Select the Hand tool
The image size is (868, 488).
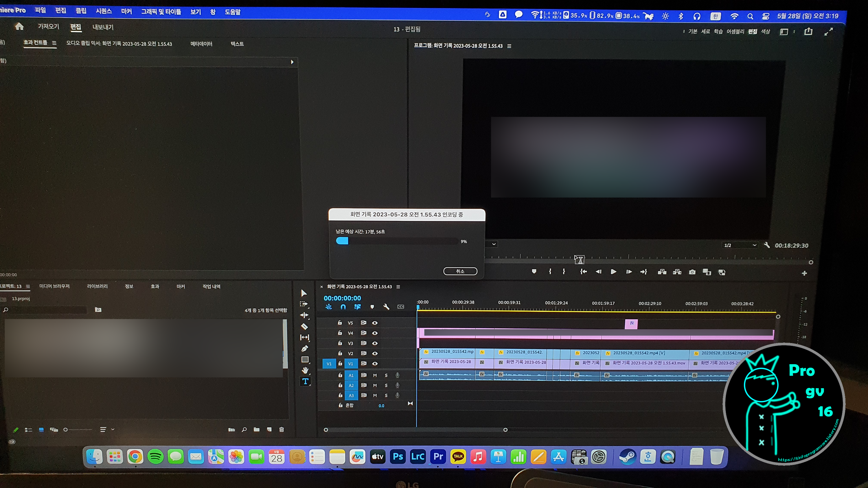(305, 371)
